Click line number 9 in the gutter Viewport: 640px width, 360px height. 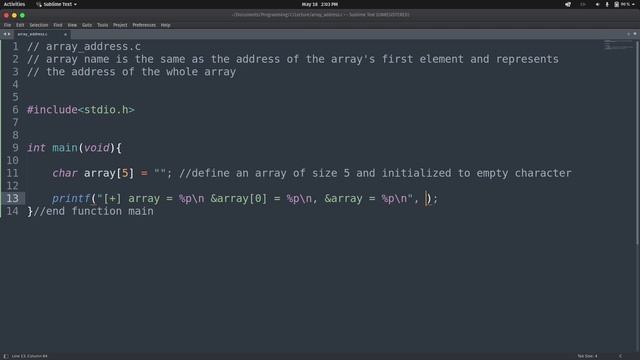[x=15, y=148]
